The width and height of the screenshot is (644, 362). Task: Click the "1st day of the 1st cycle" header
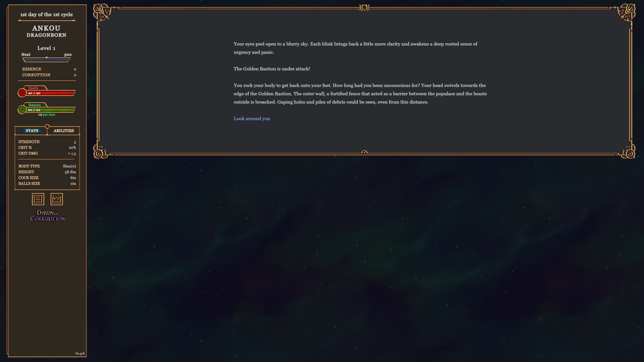point(47,15)
